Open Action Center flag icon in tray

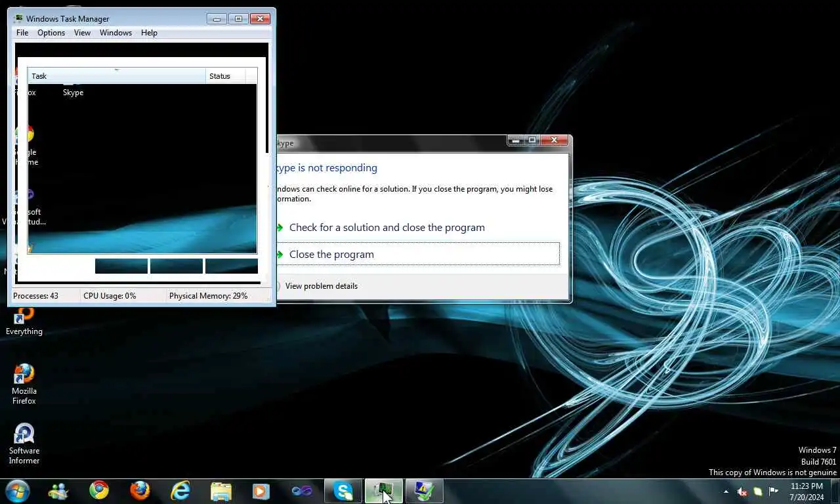coord(774,491)
